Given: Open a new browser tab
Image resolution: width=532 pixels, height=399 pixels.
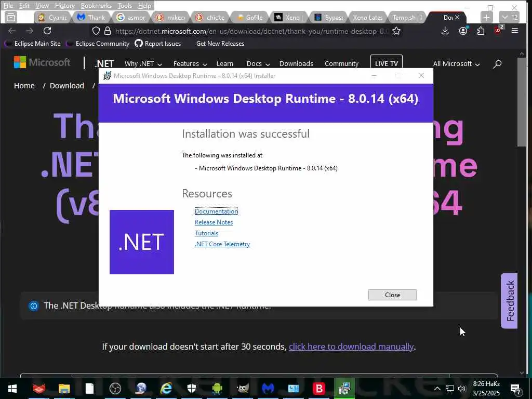Looking at the screenshot, I should pyautogui.click(x=486, y=17).
